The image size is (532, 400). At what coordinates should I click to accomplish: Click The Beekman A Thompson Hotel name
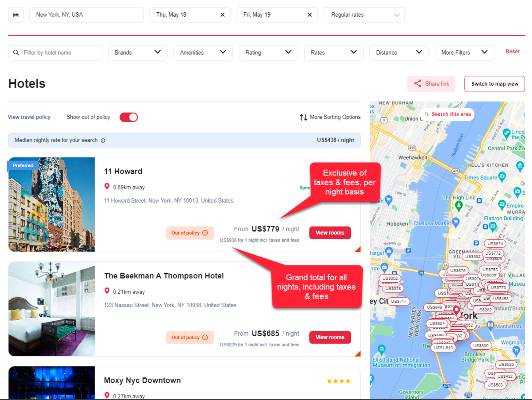(x=164, y=276)
